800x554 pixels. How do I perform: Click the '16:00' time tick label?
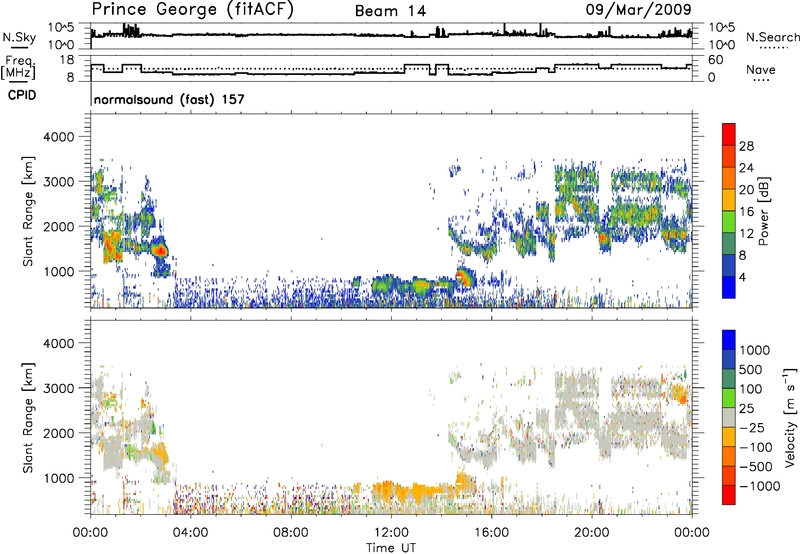491,533
